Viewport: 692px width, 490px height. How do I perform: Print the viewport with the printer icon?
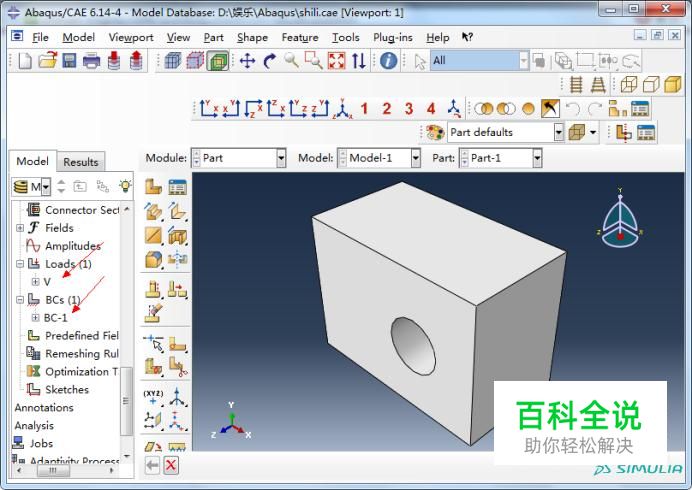[x=91, y=60]
